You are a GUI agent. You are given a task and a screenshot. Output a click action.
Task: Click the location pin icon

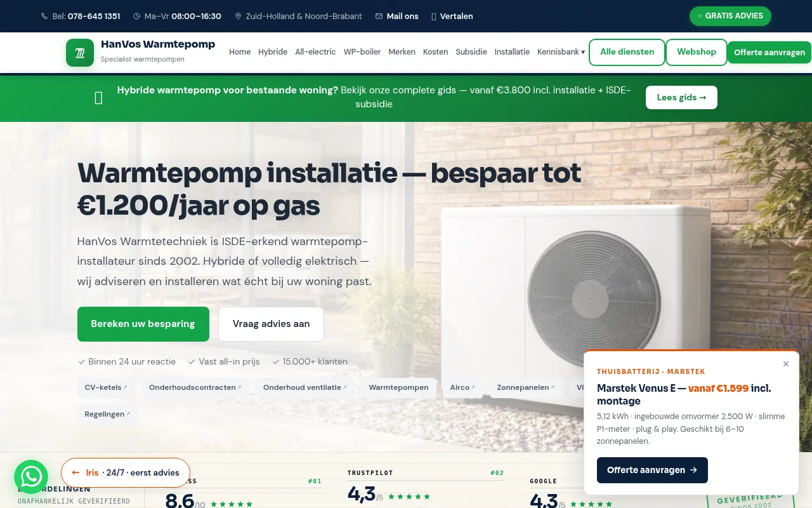point(238,17)
